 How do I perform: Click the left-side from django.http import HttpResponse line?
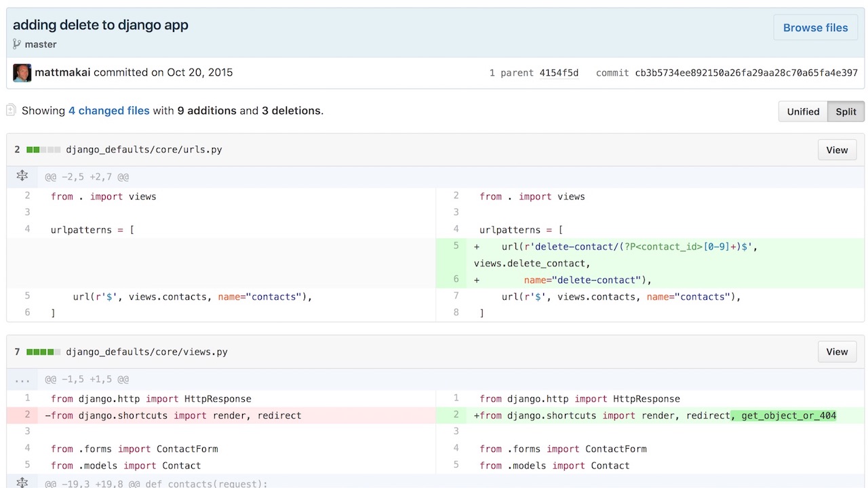point(151,399)
